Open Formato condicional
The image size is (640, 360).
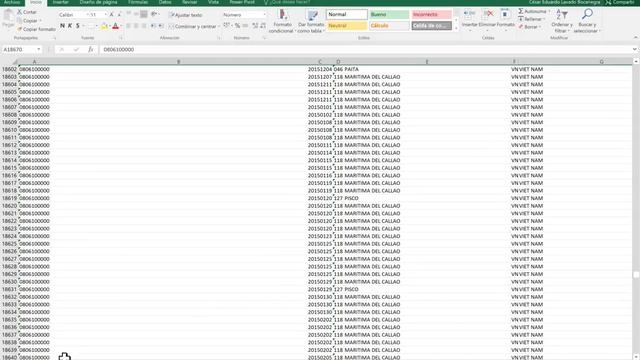point(282,21)
